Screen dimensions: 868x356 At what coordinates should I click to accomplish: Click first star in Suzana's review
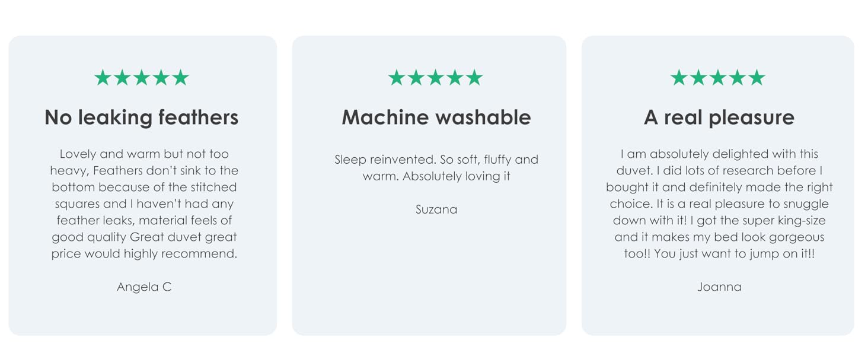click(397, 78)
